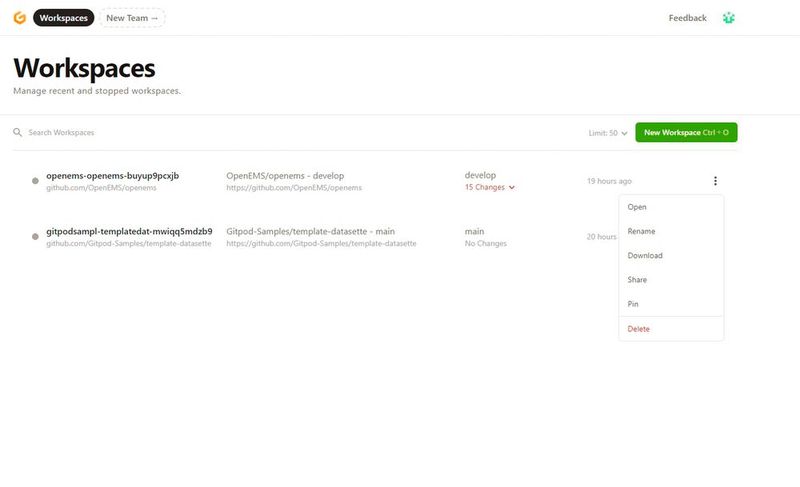This screenshot has width=800, height=487.
Task: Click the Gitpod-Samples/template-datasette - main title
Action: [x=310, y=231]
